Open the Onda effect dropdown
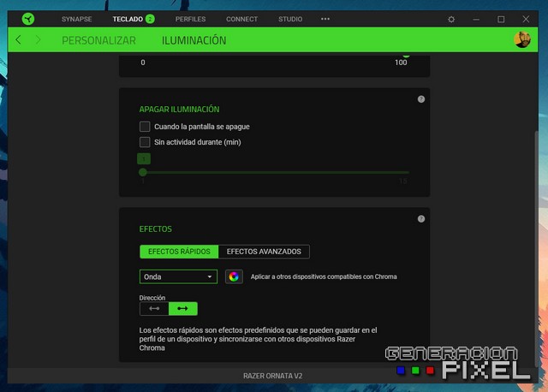 [x=178, y=276]
